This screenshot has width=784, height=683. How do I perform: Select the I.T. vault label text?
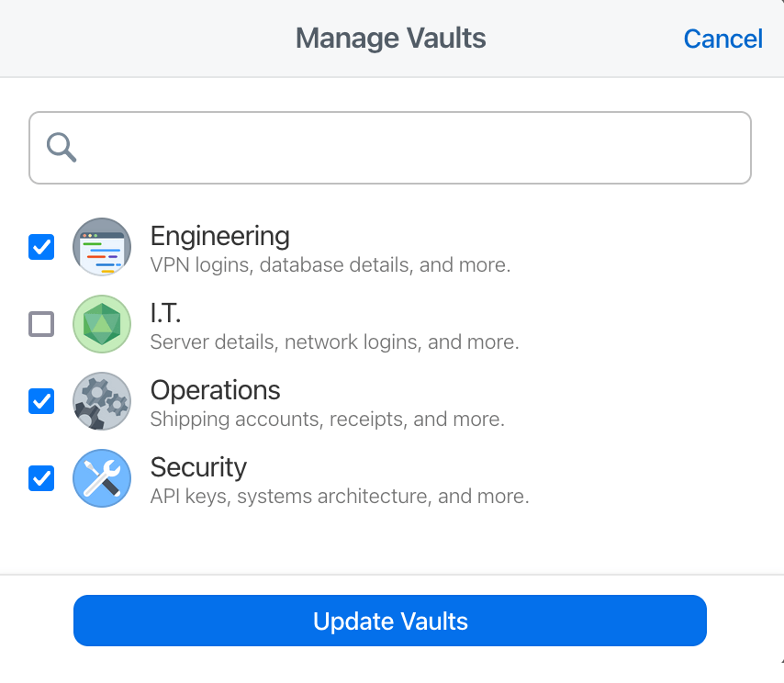165,313
